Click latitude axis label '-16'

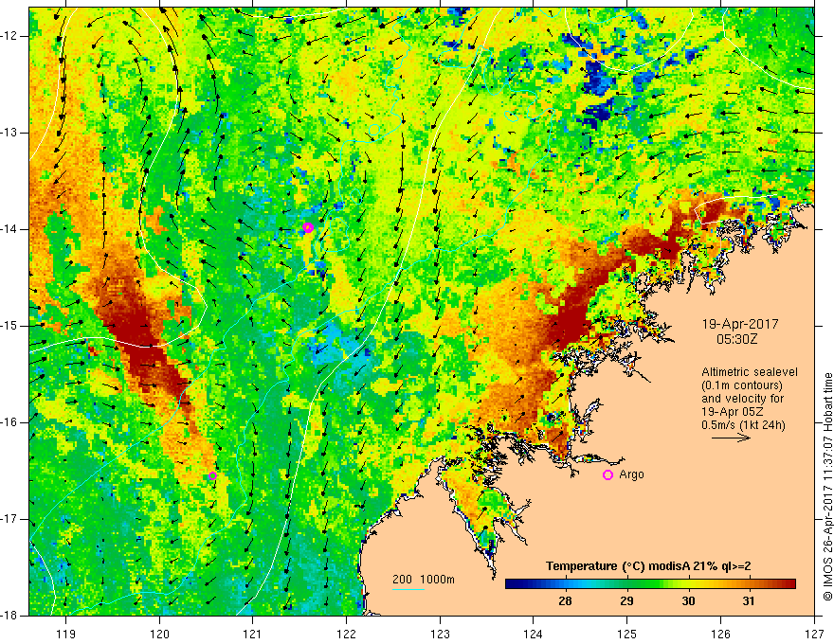(x=10, y=422)
